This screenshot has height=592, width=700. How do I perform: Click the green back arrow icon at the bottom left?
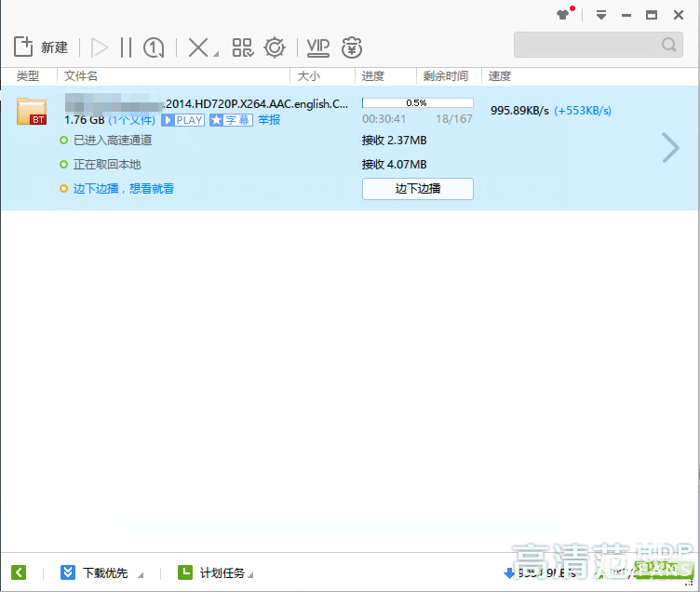[19, 572]
